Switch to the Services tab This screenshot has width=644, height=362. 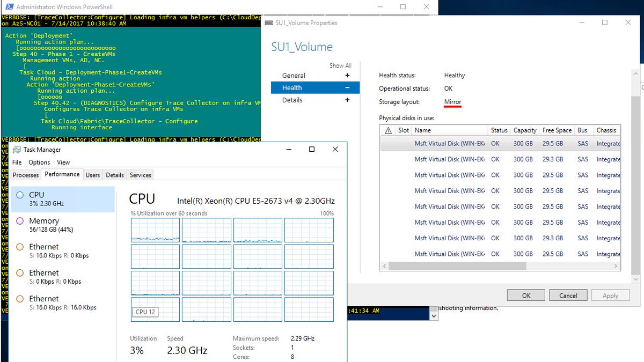point(141,175)
